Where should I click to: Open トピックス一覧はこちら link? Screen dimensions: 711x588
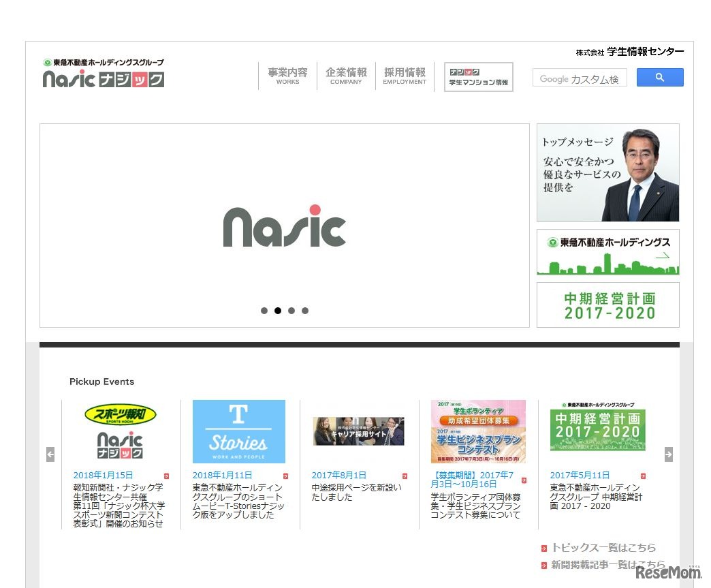[x=603, y=548]
